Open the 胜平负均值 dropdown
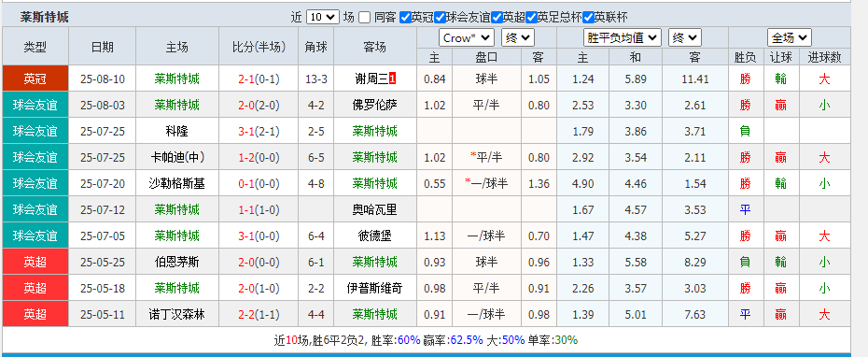The width and height of the screenshot is (868, 357). click(623, 37)
